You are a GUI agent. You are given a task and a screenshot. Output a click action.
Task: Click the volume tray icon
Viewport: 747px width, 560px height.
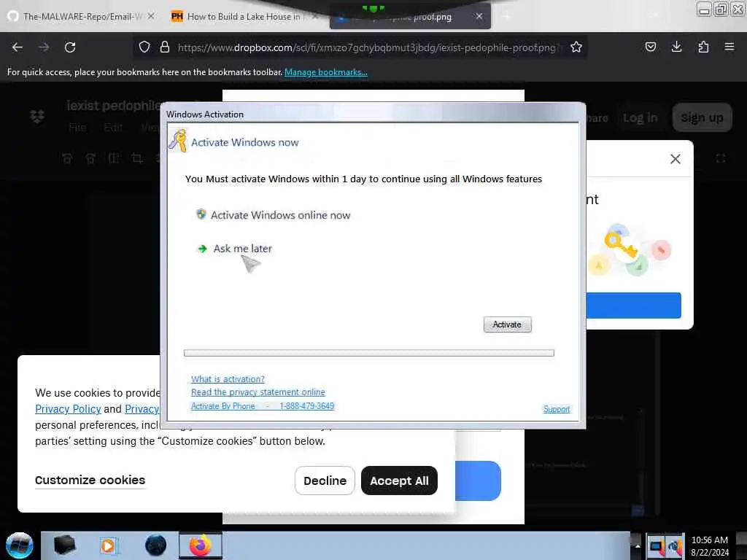click(x=674, y=546)
